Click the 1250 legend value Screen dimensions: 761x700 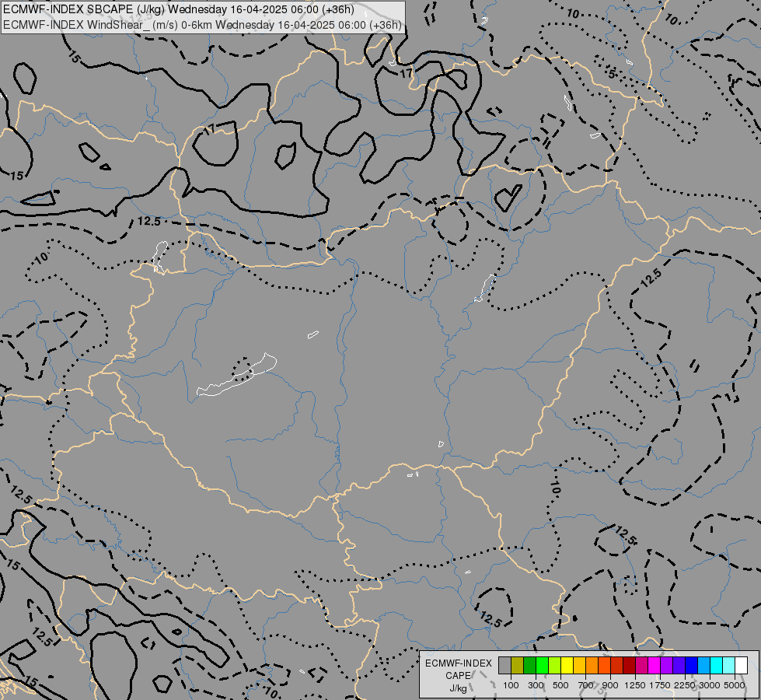[x=635, y=685]
